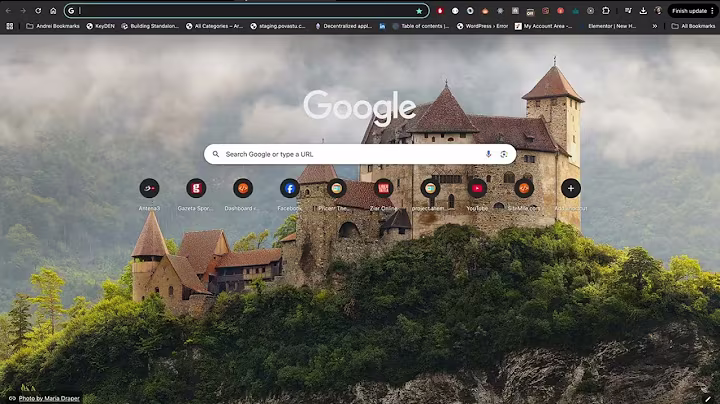Open the My Account Area bookmark

[544, 26]
